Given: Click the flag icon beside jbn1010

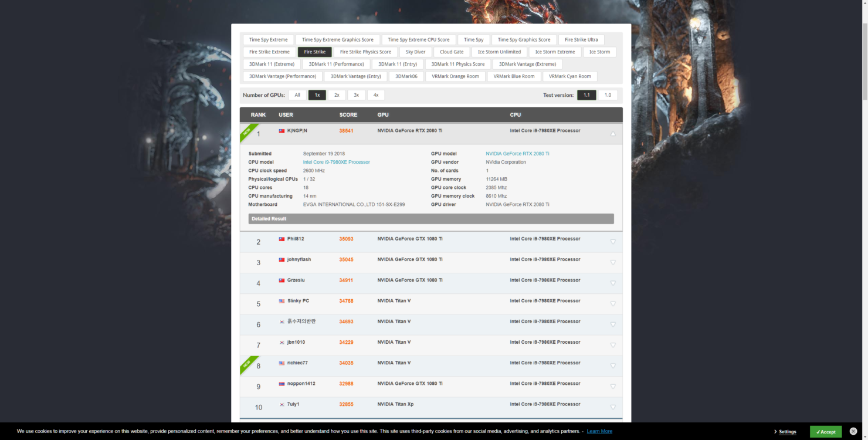Looking at the screenshot, I should 282,343.
